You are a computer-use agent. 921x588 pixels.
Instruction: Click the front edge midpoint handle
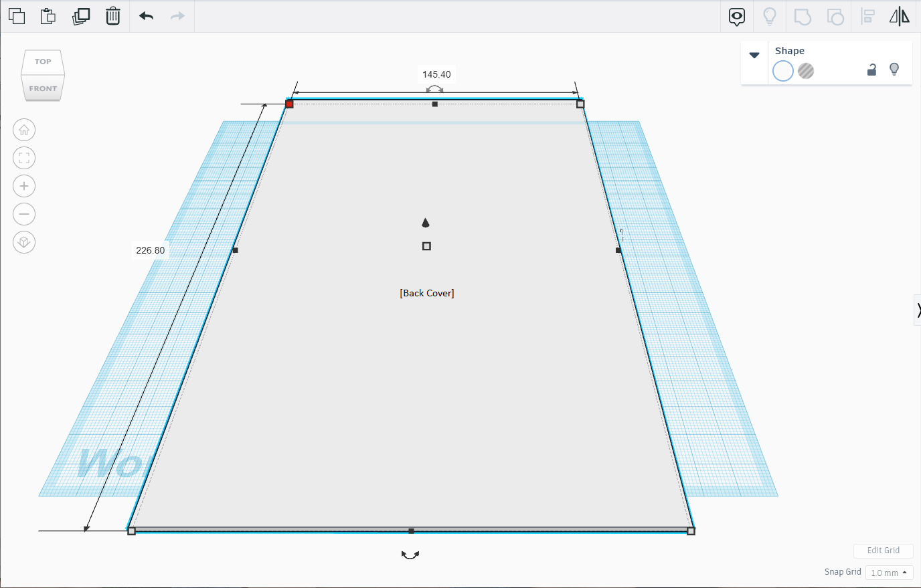point(411,531)
